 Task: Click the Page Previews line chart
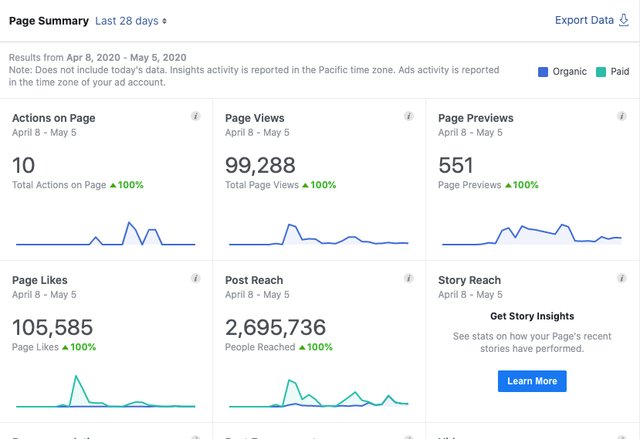(x=532, y=234)
